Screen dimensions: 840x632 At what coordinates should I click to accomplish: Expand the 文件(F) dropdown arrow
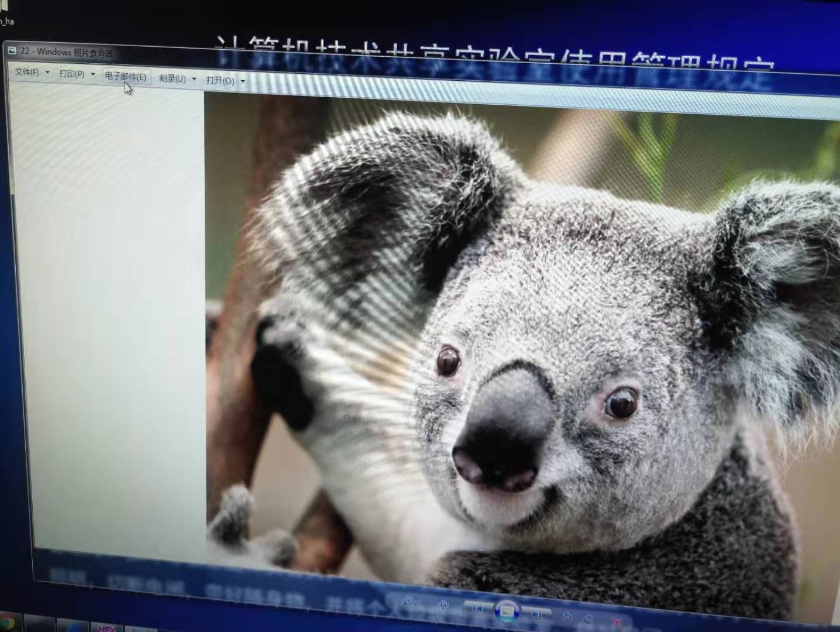tap(47, 73)
